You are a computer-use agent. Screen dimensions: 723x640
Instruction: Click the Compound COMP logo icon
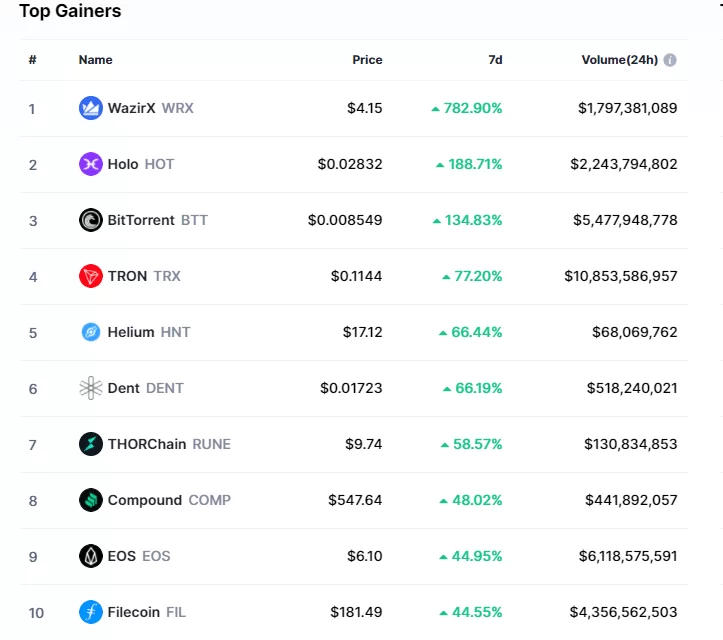pos(91,500)
